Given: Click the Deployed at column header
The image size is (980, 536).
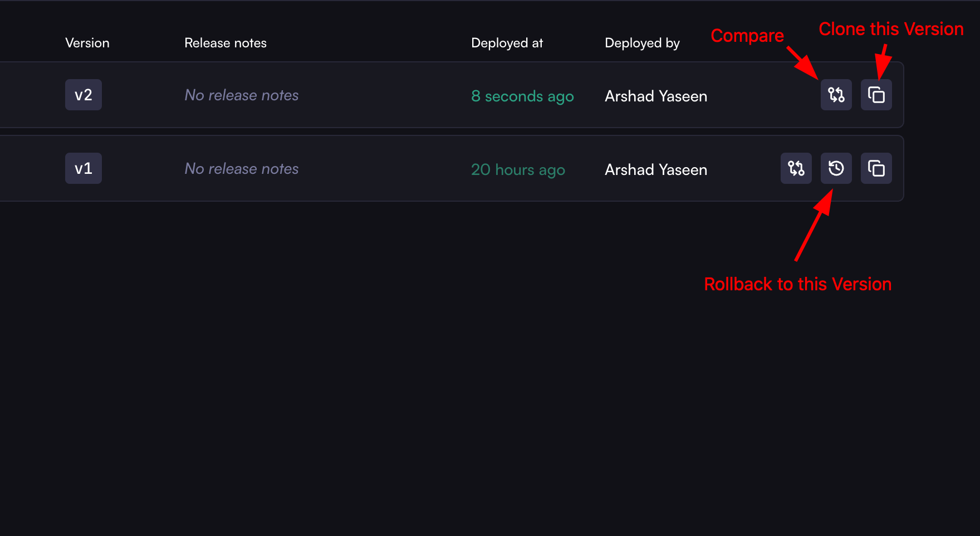Looking at the screenshot, I should pyautogui.click(x=507, y=42).
